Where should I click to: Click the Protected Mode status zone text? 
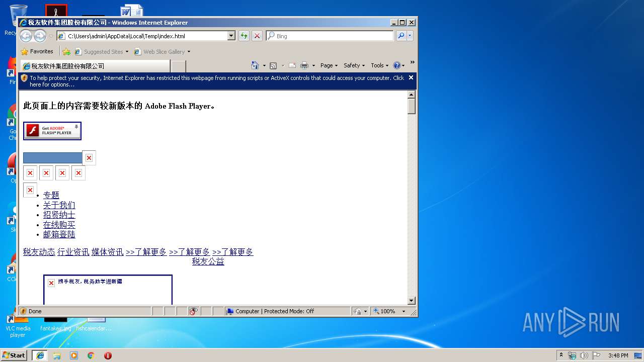click(x=275, y=311)
